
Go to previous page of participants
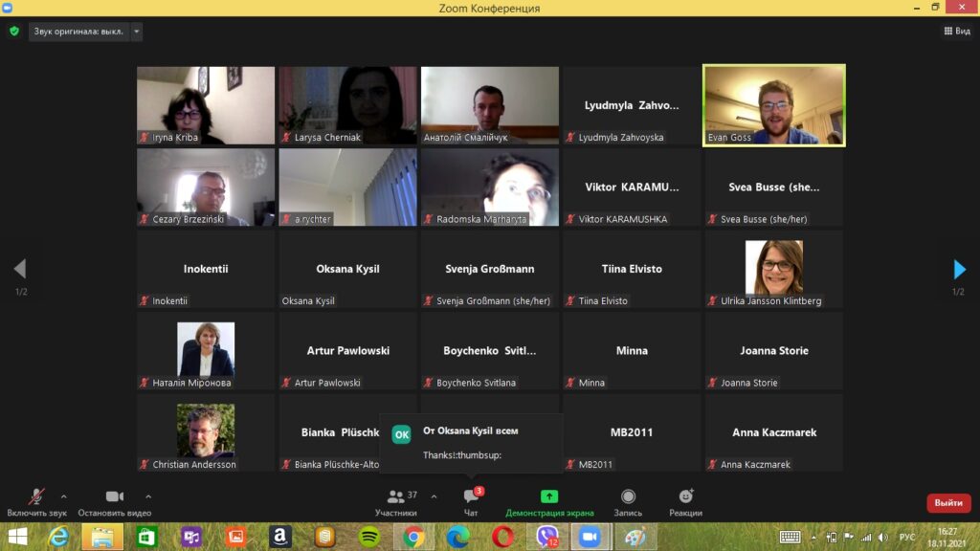tap(20, 270)
